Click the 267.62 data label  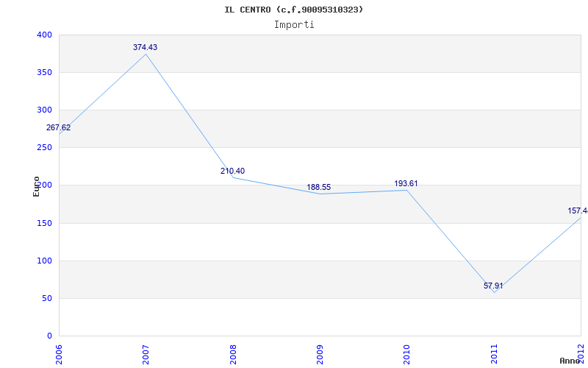(58, 127)
